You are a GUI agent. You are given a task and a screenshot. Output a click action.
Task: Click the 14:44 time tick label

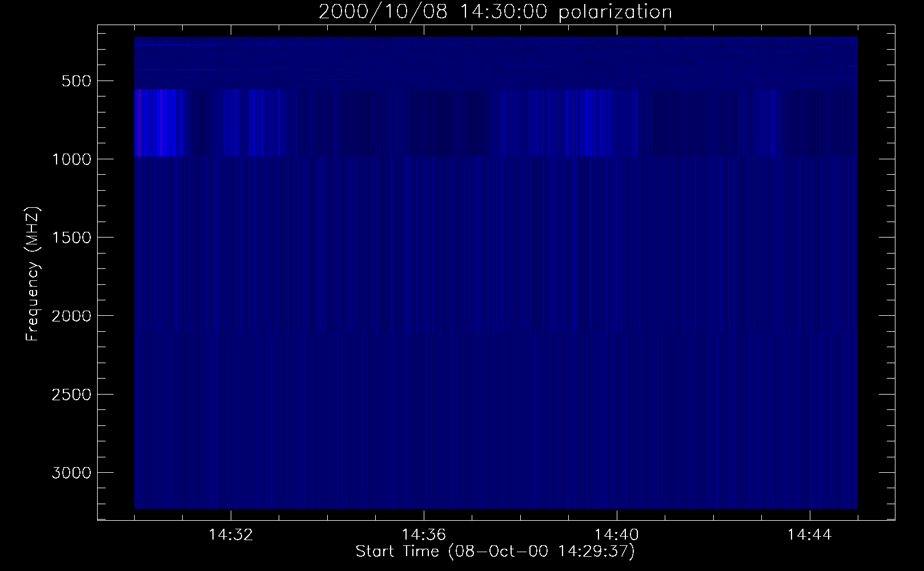(810, 535)
